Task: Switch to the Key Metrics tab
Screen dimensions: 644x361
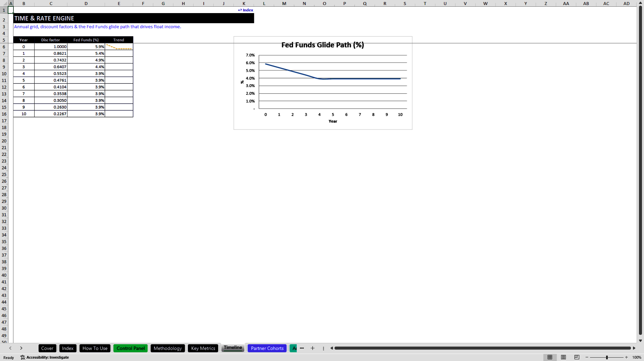Action: (x=203, y=348)
